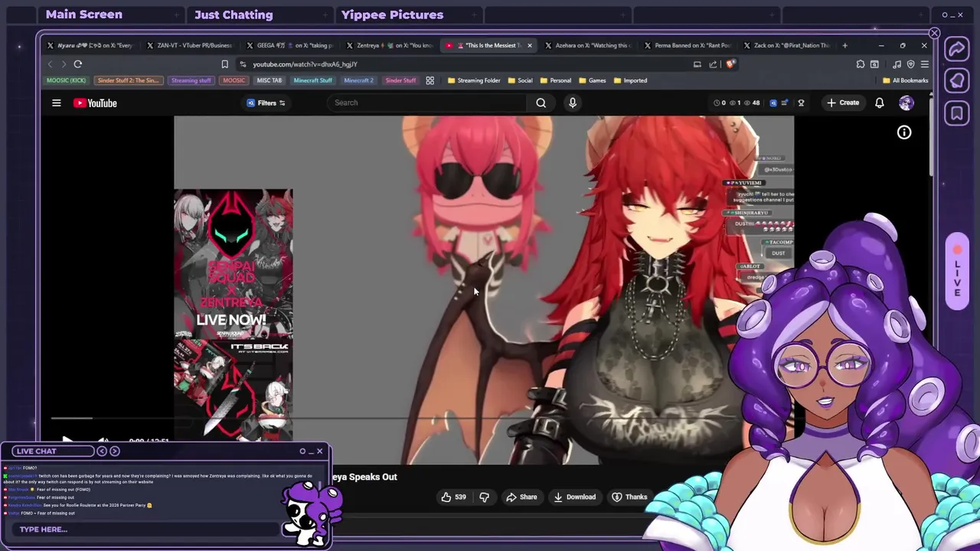Open the Streaming Folder bookmark

[473, 80]
